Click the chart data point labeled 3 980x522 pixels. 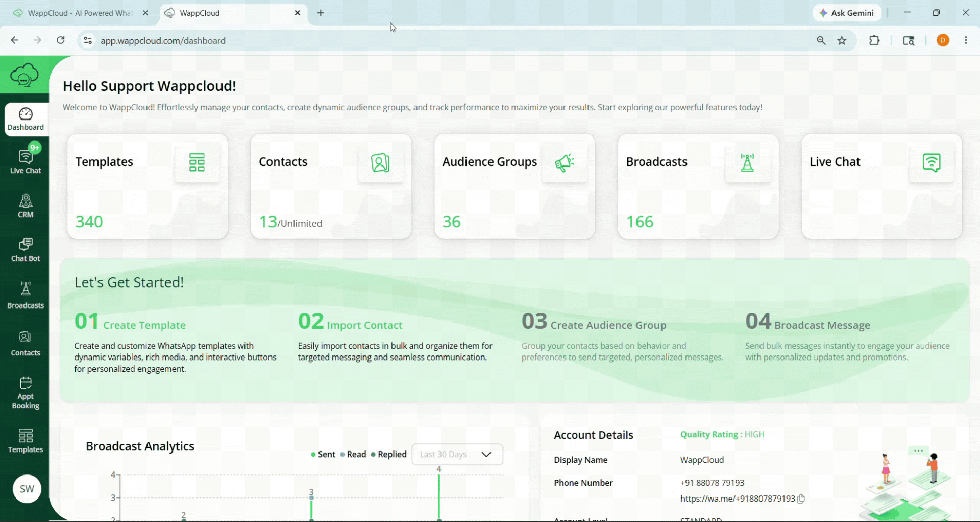(311, 497)
